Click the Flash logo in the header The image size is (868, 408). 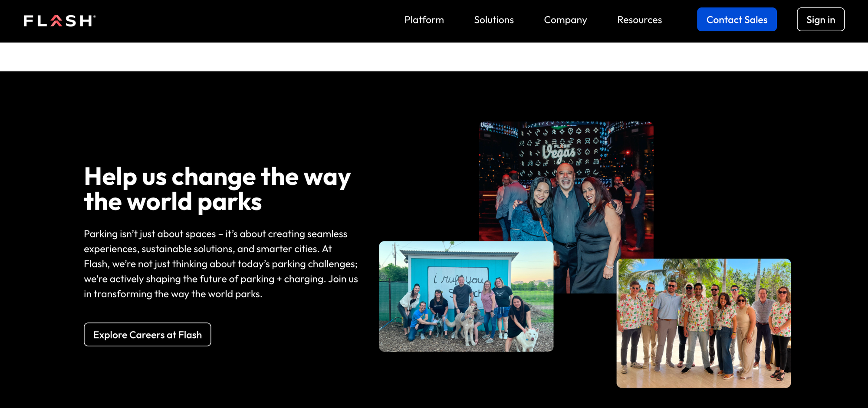tap(59, 20)
